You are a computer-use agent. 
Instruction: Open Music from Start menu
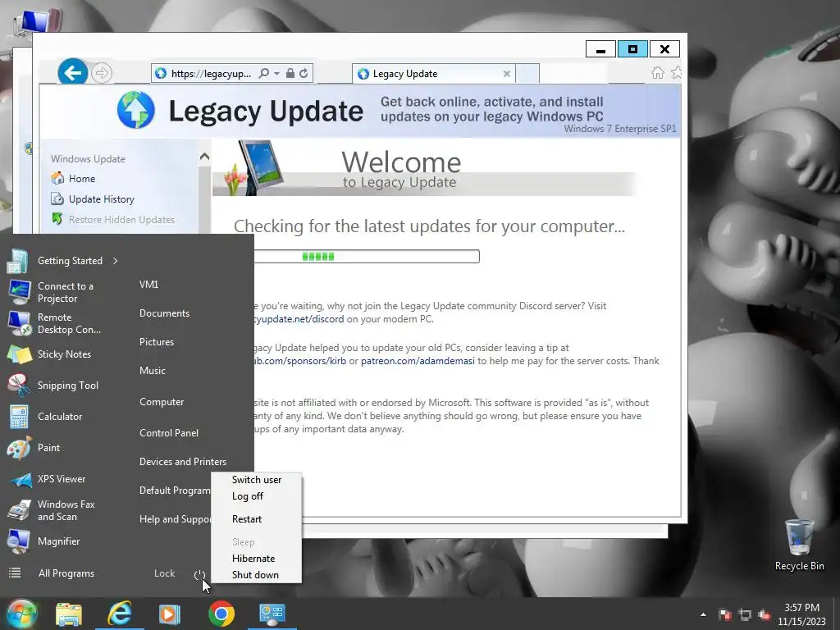[152, 371]
